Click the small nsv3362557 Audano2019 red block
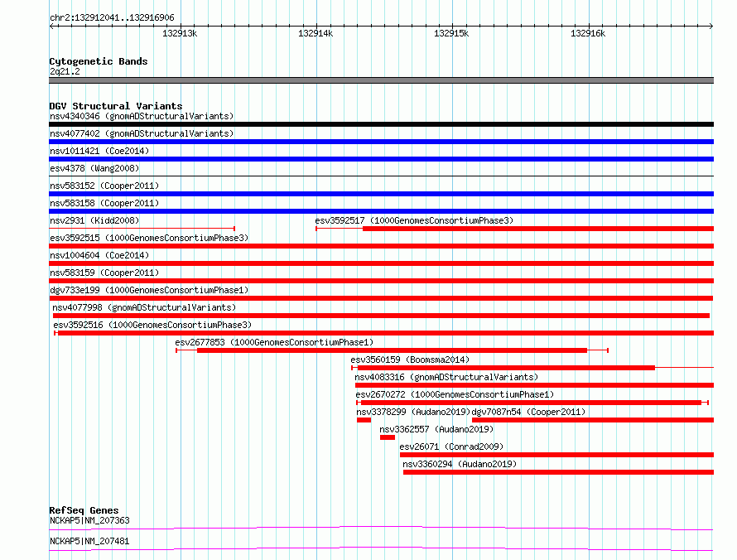The width and height of the screenshot is (737, 560). coord(388,437)
